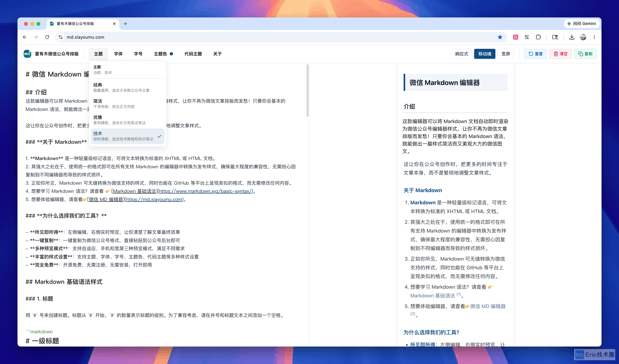
Task: Click the 清空 clear button
Action: 560,54
